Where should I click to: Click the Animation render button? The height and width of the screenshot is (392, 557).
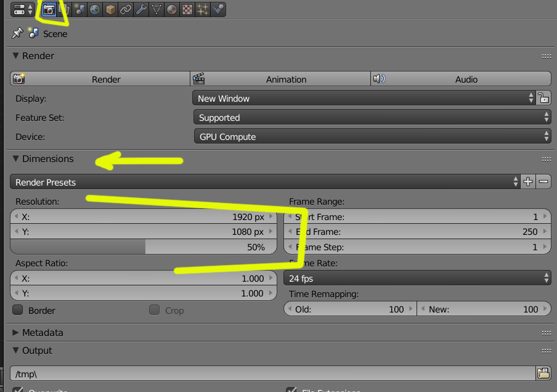(x=280, y=79)
